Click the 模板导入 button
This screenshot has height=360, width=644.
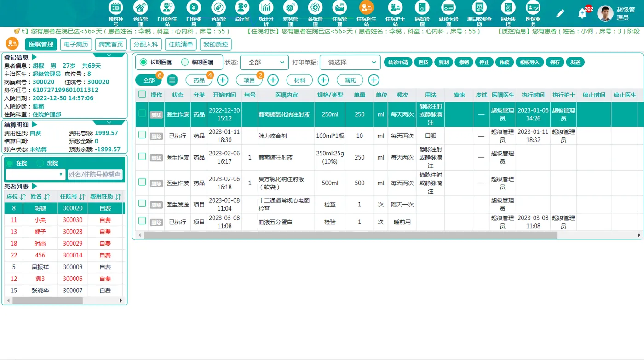(529, 62)
